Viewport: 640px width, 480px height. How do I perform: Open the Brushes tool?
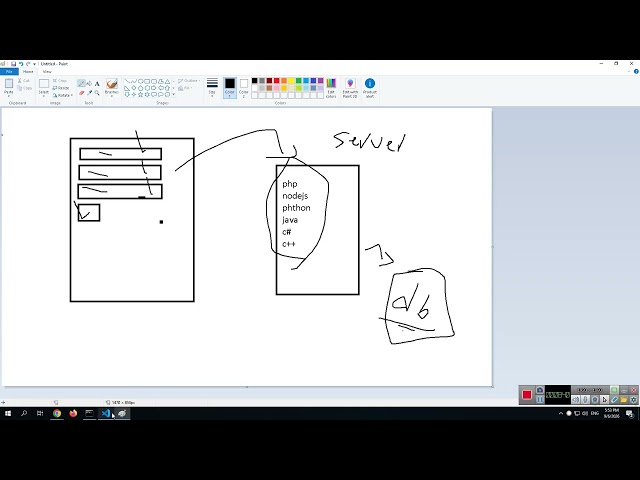point(112,87)
